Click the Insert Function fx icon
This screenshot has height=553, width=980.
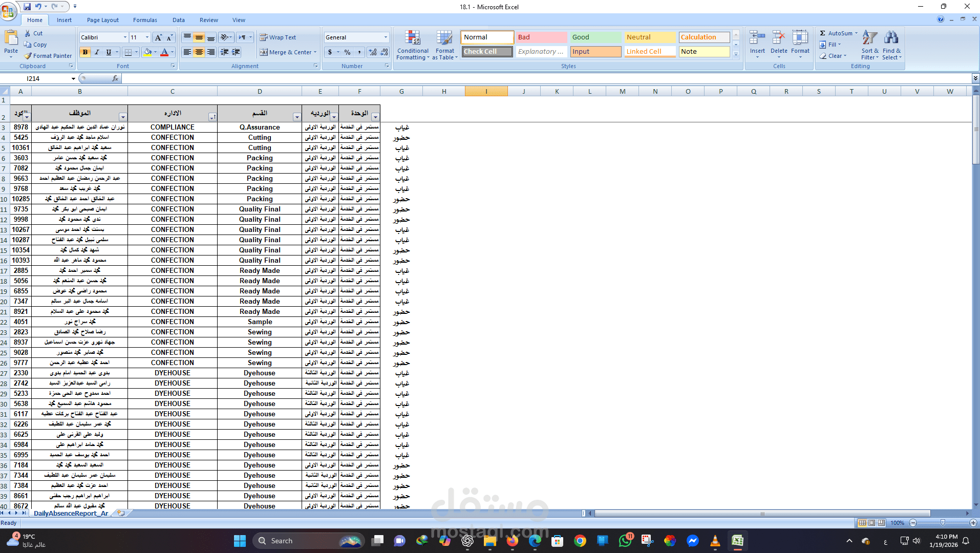click(115, 78)
